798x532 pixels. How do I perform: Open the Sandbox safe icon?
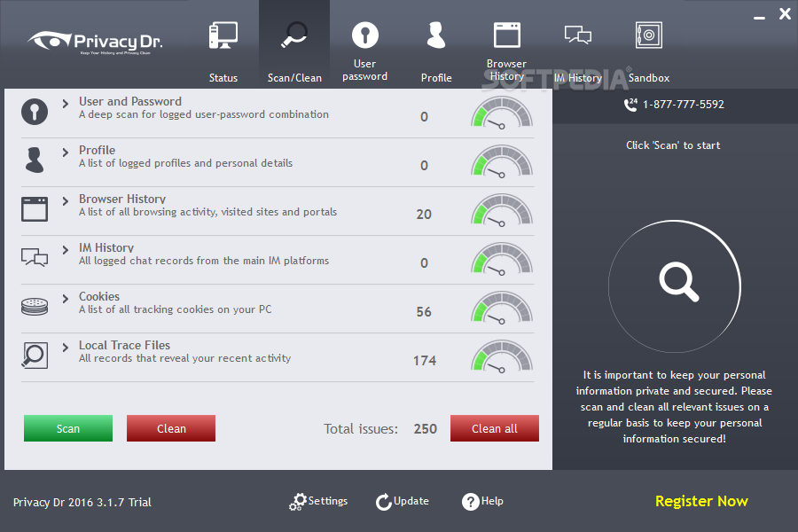(x=649, y=35)
